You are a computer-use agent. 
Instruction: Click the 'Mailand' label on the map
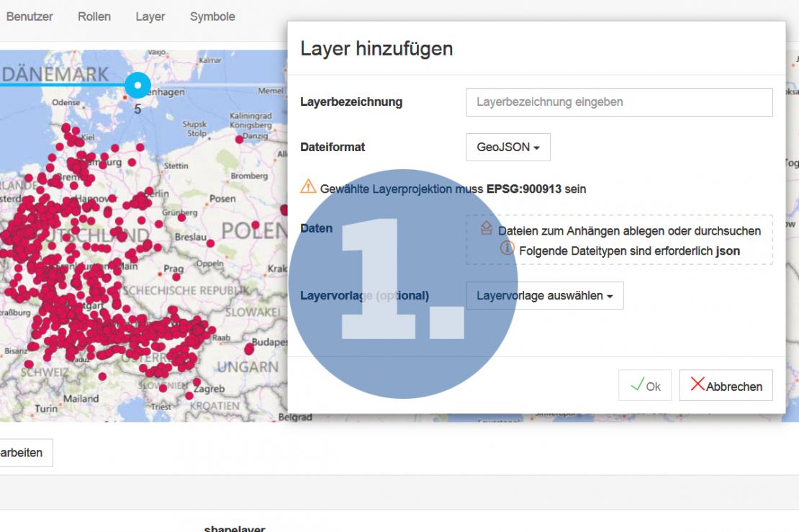click(81, 399)
